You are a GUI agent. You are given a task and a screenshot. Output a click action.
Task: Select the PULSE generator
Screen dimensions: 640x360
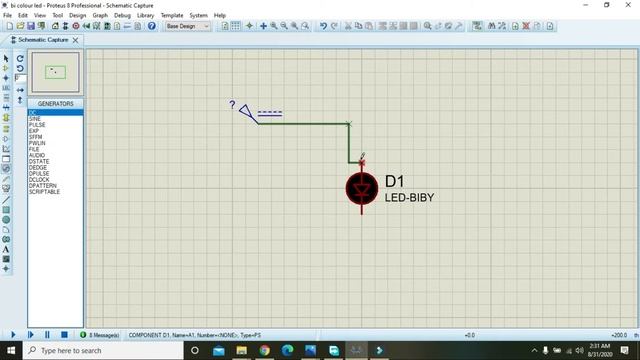37,124
